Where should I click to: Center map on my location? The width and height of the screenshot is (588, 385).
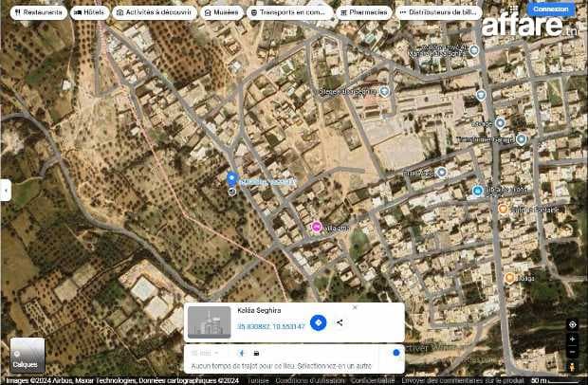(573, 324)
